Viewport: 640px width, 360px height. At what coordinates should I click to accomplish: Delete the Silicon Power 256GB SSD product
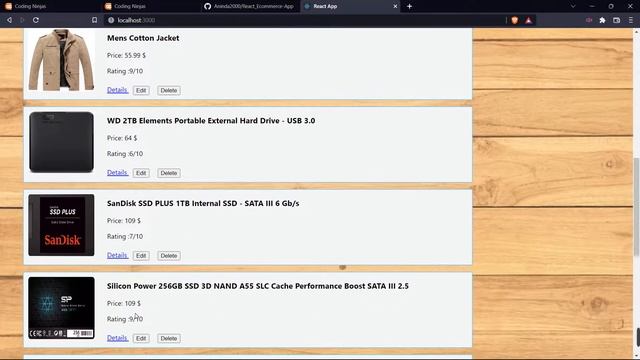(169, 338)
